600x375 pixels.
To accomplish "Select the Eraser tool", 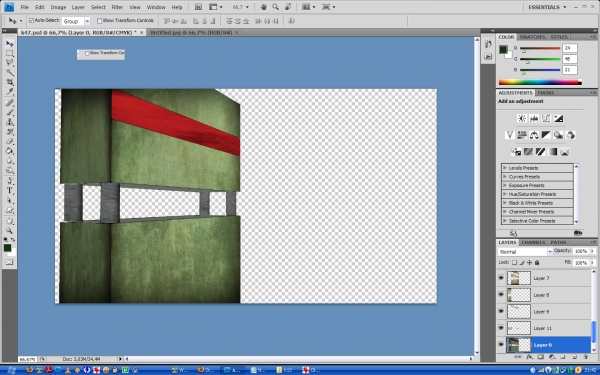I will [x=9, y=142].
